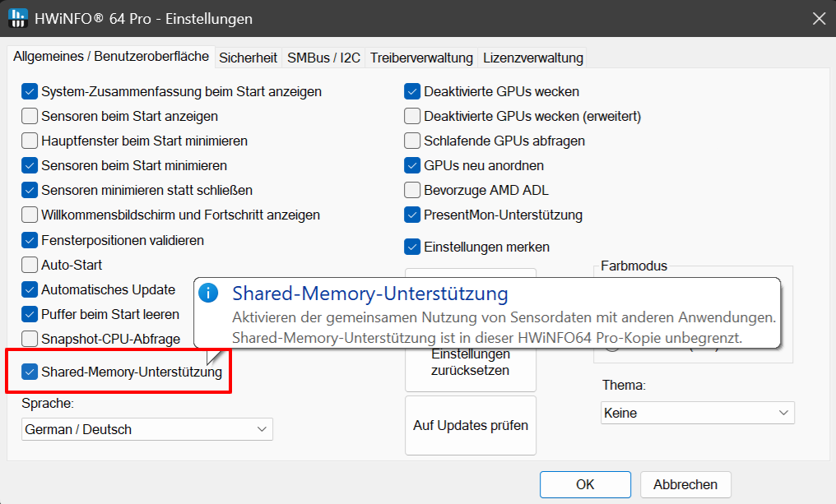Viewport: 836px width, 504px height.
Task: Open the Sprache language dropdown
Action: 147,429
